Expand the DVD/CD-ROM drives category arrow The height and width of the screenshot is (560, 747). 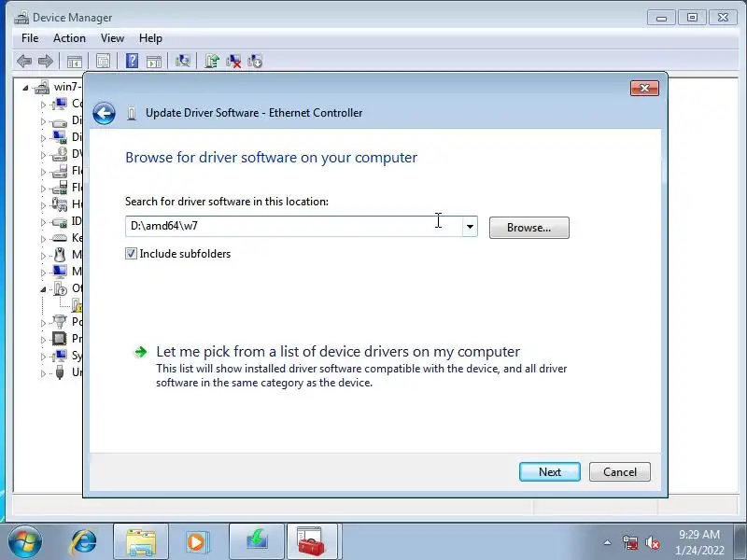click(x=43, y=155)
